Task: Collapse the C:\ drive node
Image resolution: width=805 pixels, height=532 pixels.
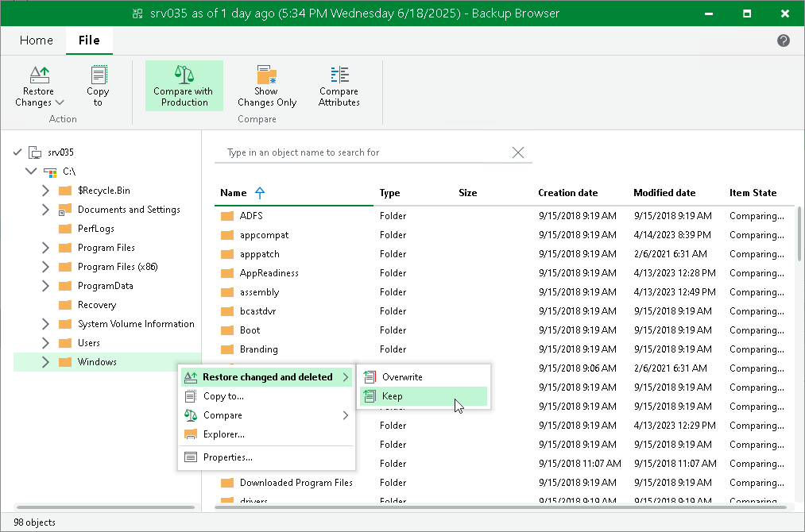Action: tap(31, 172)
